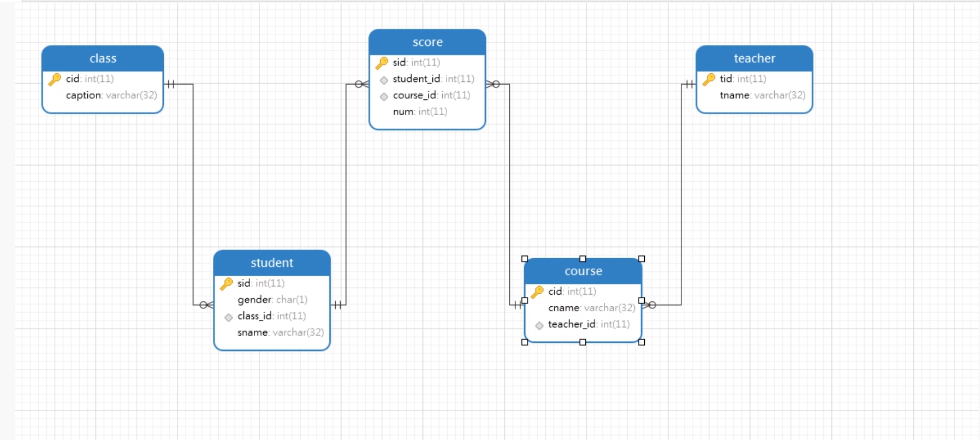The image size is (980, 440).
Task: Click diamond icon beside student_id
Action: pos(384,80)
